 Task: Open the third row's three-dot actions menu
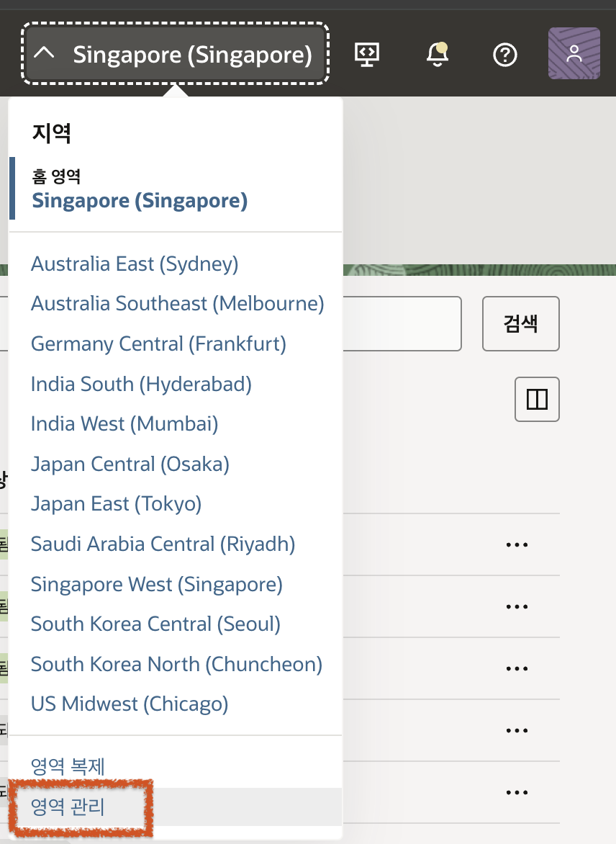517,668
